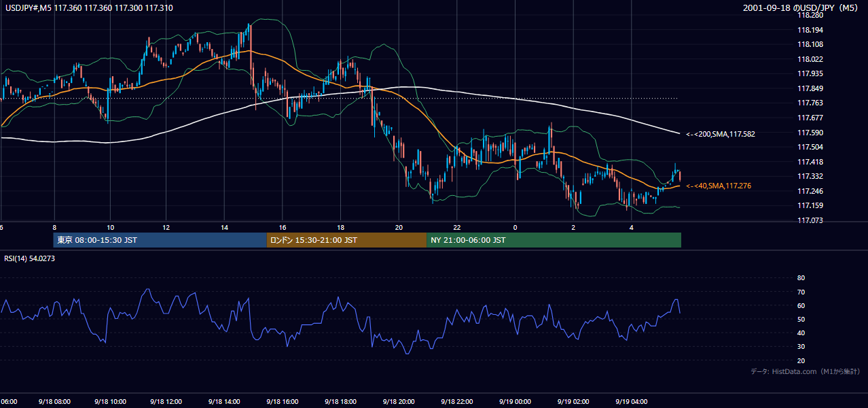Click the RSI 50 level label

pos(801,319)
